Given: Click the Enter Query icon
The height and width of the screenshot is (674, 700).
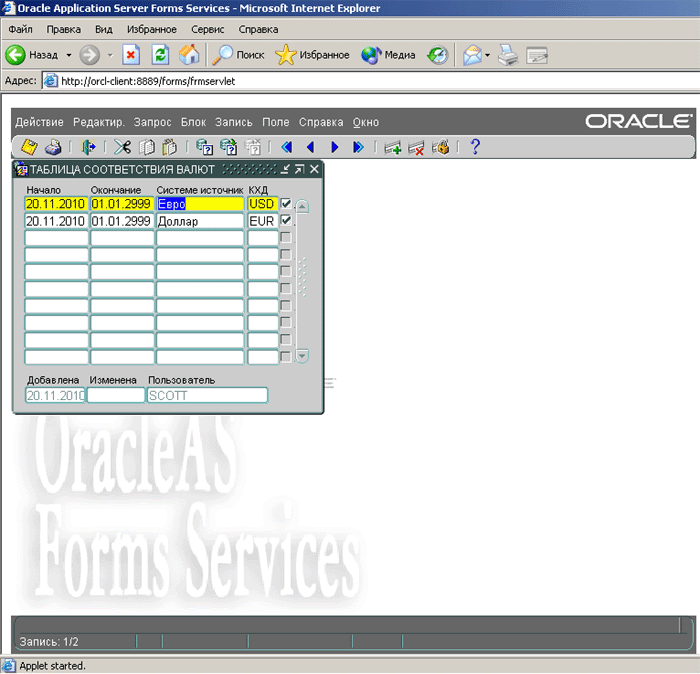Looking at the screenshot, I should pos(205,147).
